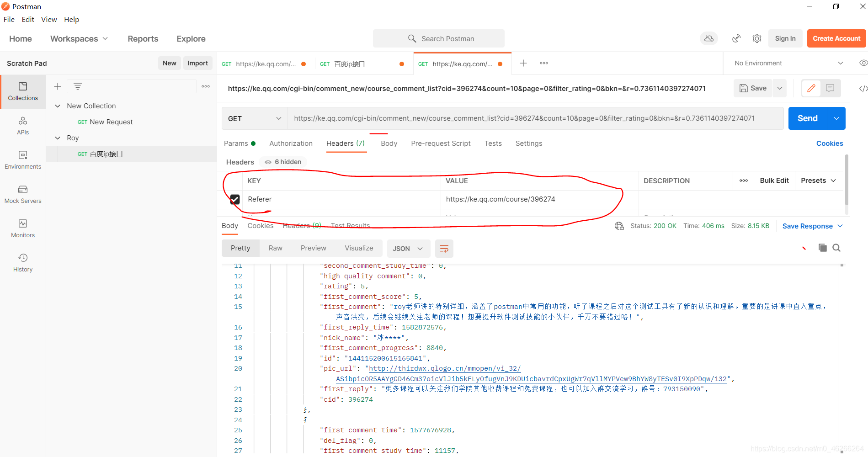Open the APIs sidebar panel
The image size is (868, 457).
click(23, 126)
